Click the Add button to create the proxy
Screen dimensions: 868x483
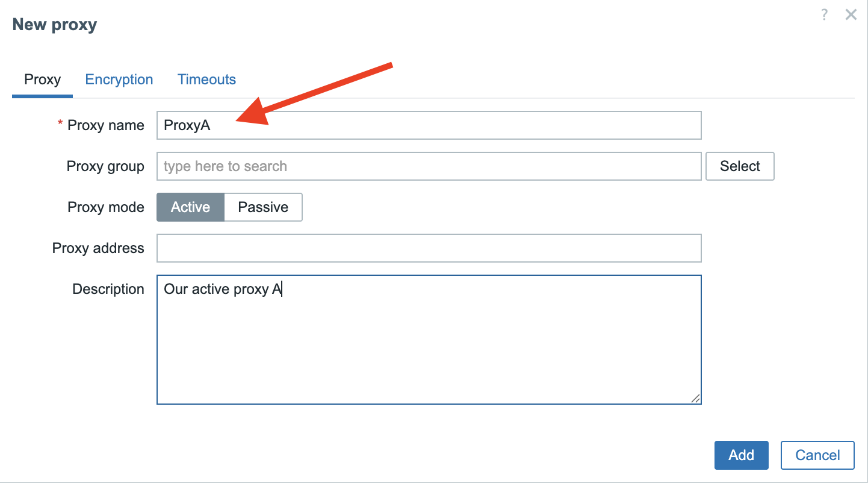click(x=741, y=455)
